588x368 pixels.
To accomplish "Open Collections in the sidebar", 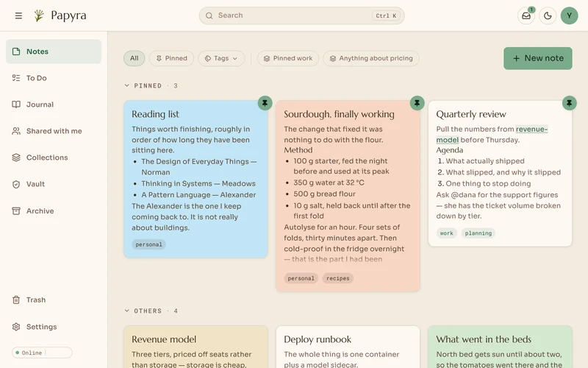I will (54, 158).
